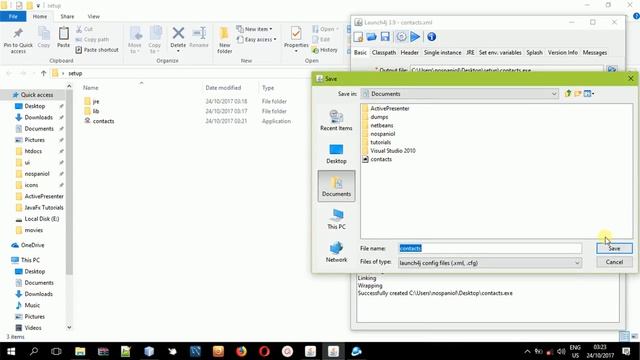The image size is (640, 360).
Task: Click History in Explorer ribbon
Action: pyautogui.click(x=325, y=50)
